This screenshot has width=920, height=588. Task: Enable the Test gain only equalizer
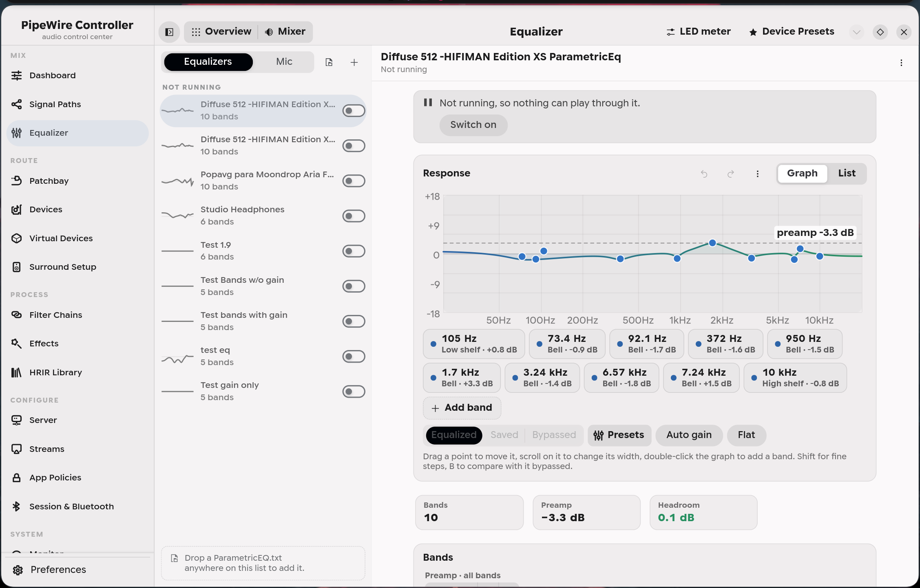pyautogui.click(x=354, y=392)
